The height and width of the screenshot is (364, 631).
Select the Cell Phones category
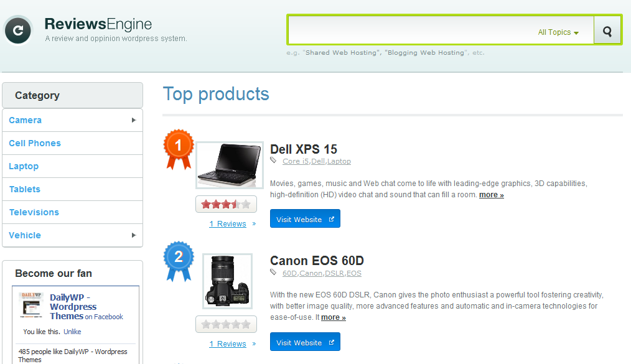tap(35, 143)
